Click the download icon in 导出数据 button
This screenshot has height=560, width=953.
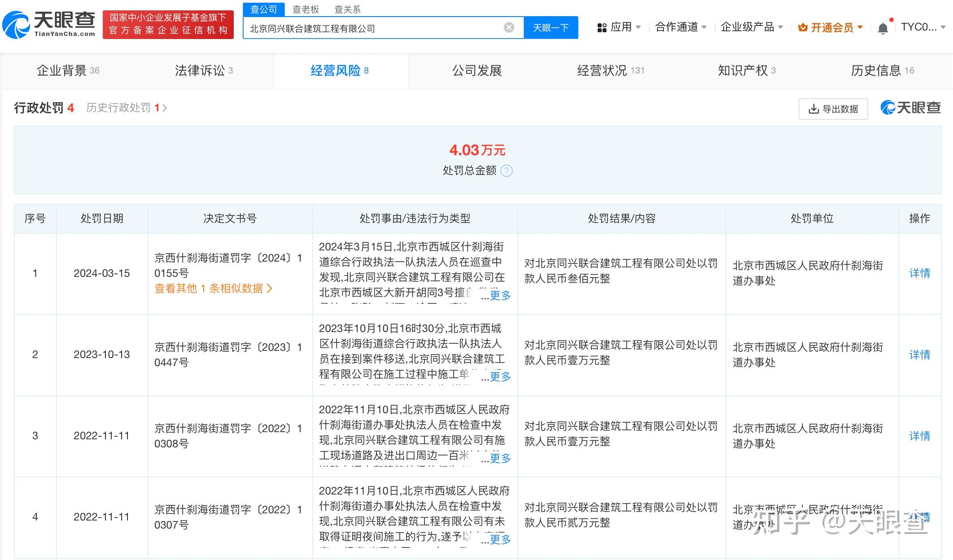[x=813, y=109]
